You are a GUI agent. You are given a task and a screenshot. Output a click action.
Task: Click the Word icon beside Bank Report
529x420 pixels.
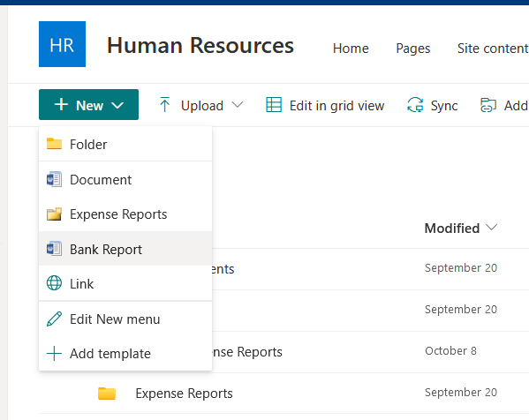[x=54, y=249]
